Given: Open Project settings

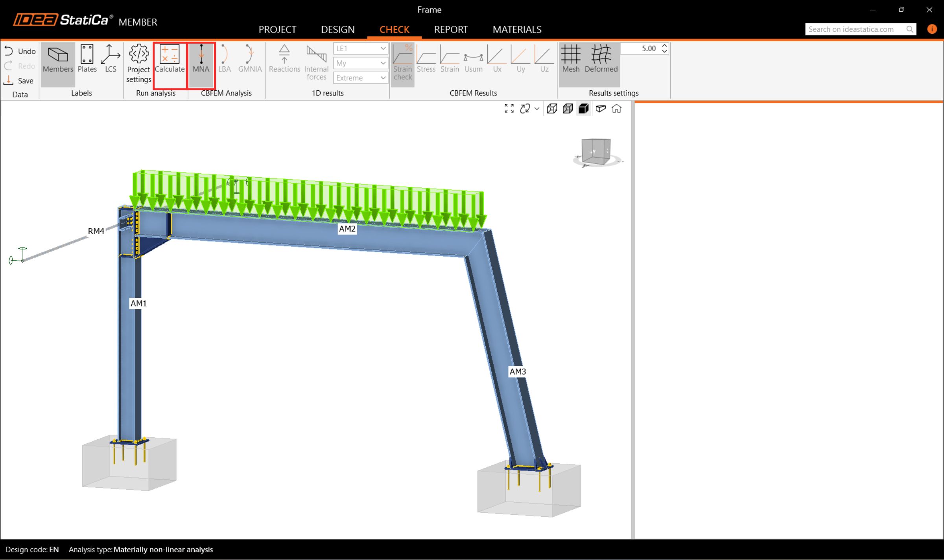Looking at the screenshot, I should 138,63.
